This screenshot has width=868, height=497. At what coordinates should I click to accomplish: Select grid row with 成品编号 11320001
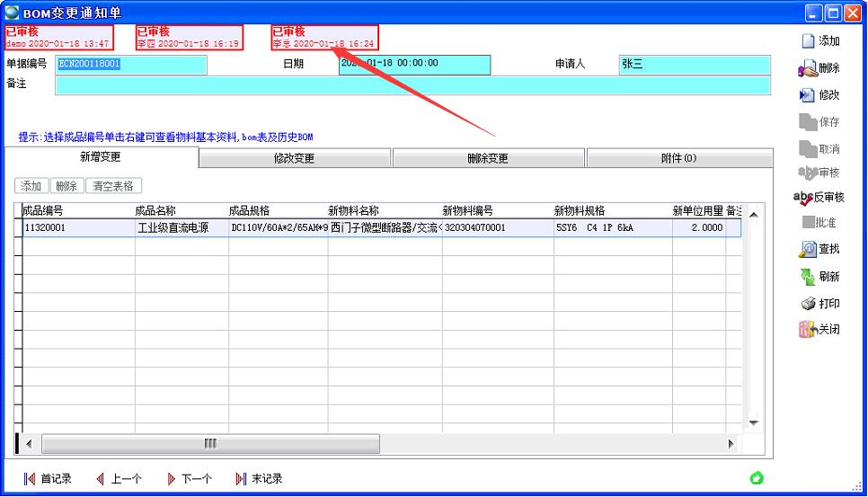[x=76, y=228]
